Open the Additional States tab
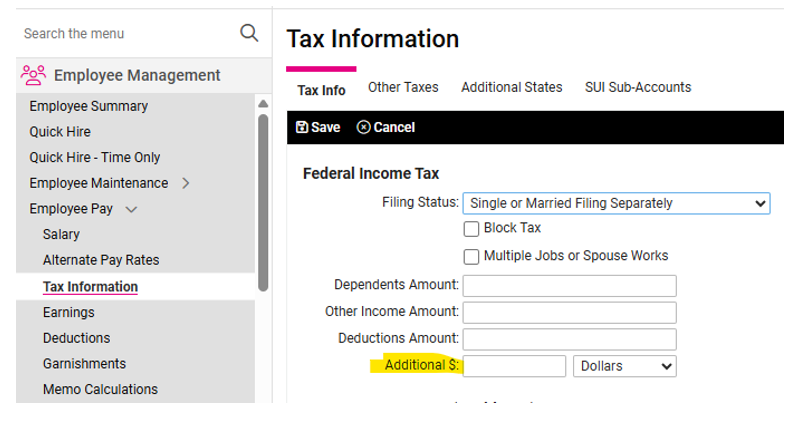This screenshot has width=812, height=422. [511, 88]
